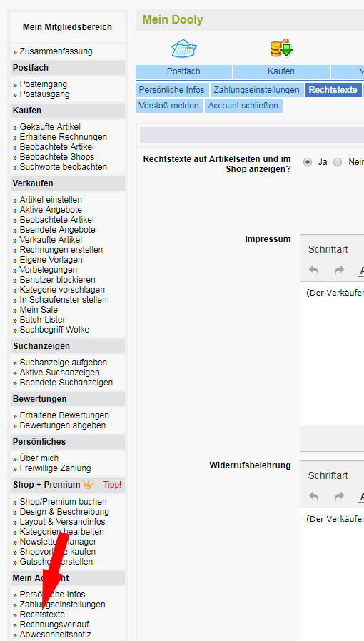This screenshot has height=641, width=364.
Task: Click the Impressum editor redo arrow
Action: click(339, 271)
